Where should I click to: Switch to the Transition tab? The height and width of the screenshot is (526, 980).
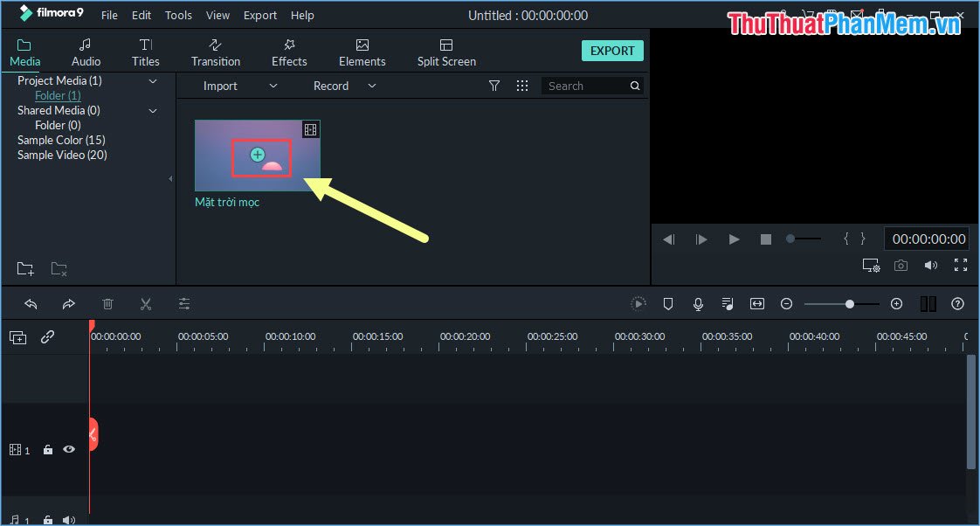coord(215,51)
